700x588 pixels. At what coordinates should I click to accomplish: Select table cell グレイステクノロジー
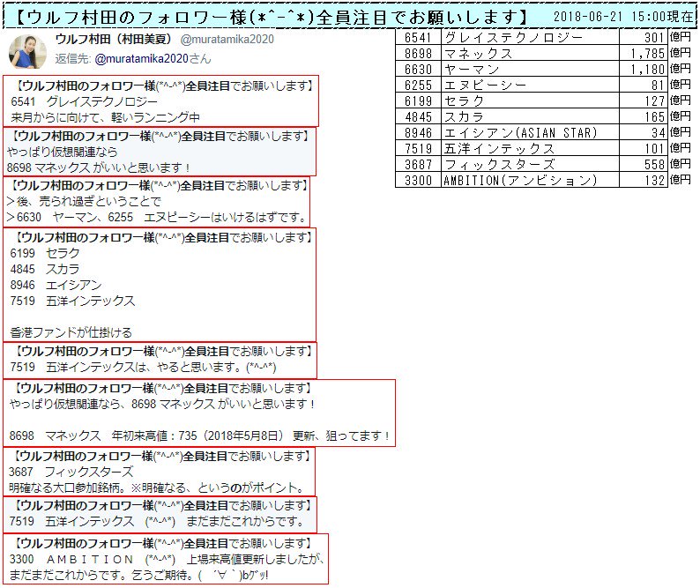point(530,38)
